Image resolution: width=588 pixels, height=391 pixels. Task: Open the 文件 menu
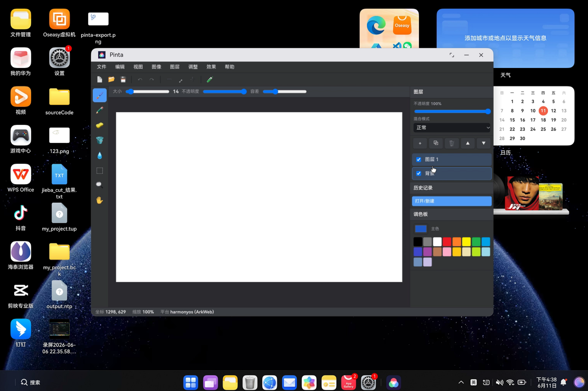pyautogui.click(x=102, y=67)
